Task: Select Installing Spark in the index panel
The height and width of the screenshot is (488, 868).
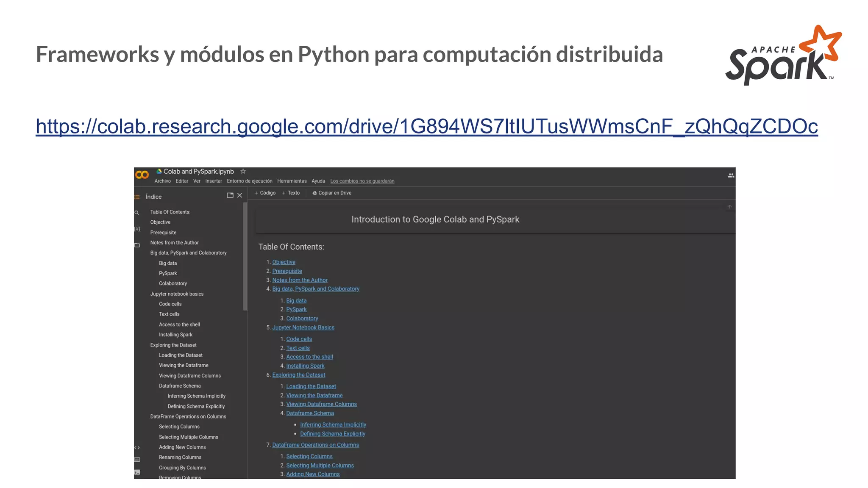Action: click(175, 335)
